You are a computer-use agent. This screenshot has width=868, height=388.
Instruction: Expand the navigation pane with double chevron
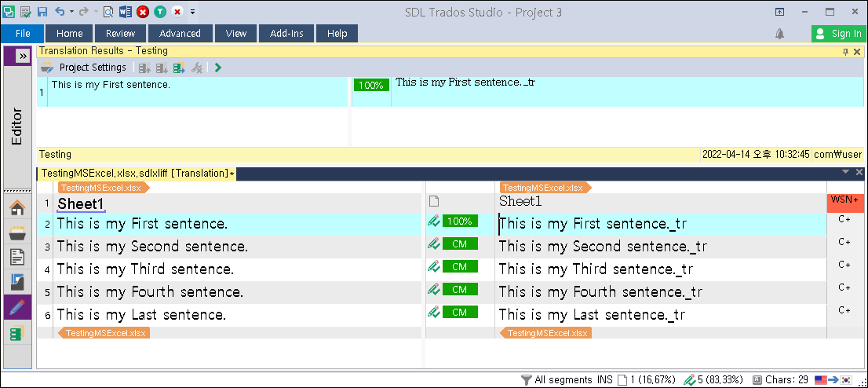22,56
